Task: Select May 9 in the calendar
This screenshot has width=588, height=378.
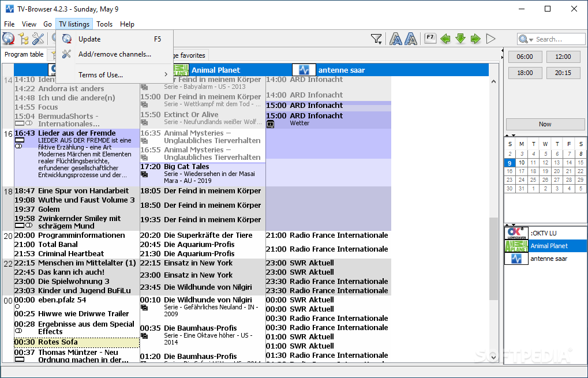Action: point(510,163)
